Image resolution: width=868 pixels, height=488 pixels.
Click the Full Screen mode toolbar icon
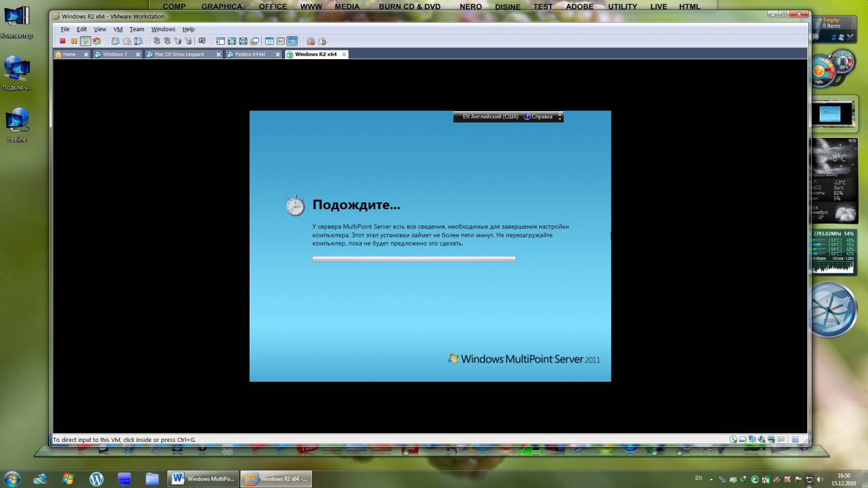pos(232,41)
